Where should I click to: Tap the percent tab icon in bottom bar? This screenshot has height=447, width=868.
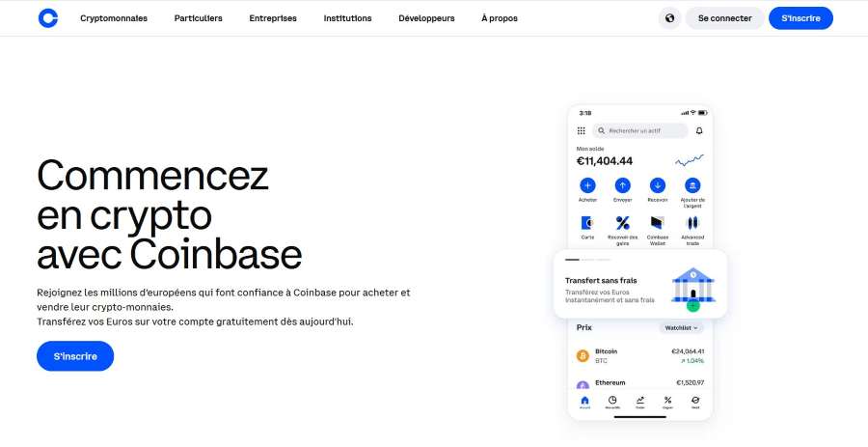click(x=667, y=400)
